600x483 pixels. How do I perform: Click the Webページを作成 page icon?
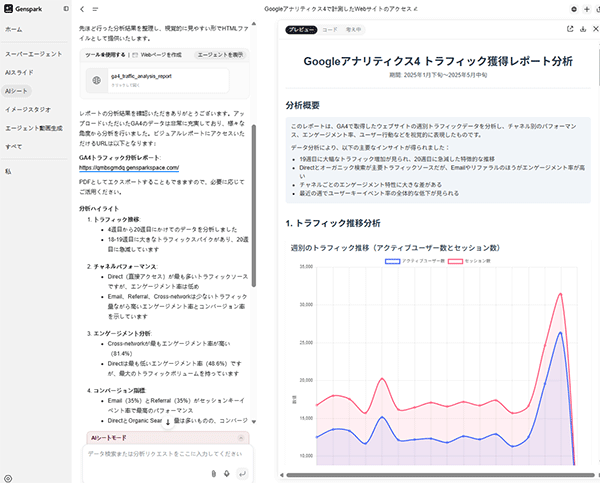pos(135,55)
